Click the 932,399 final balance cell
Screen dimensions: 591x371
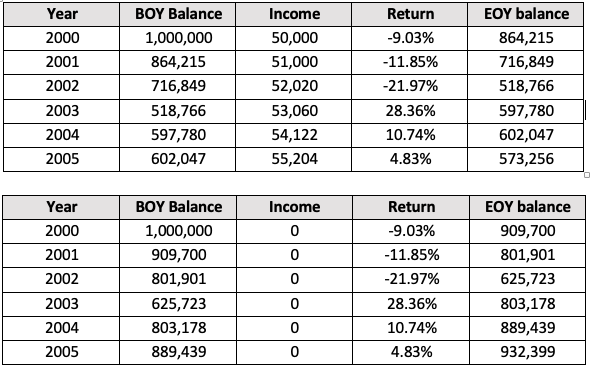pyautogui.click(x=528, y=352)
